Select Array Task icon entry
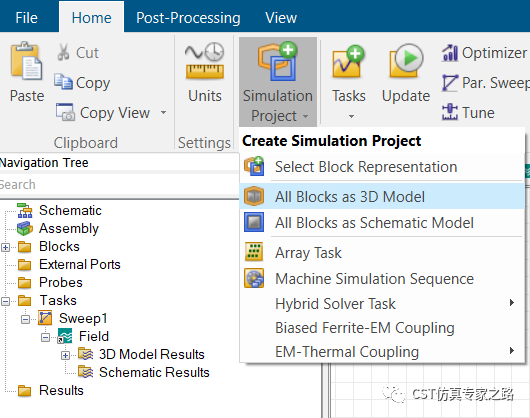 pos(254,252)
